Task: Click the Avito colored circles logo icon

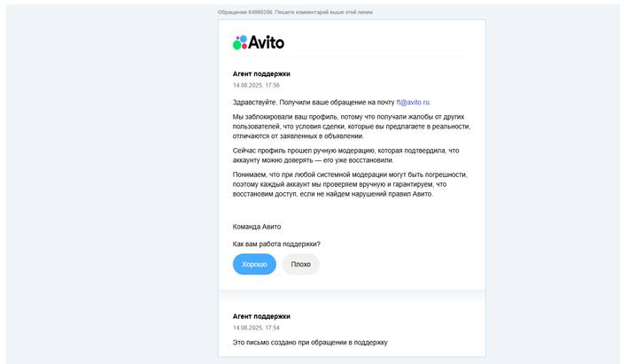Action: pyautogui.click(x=240, y=43)
